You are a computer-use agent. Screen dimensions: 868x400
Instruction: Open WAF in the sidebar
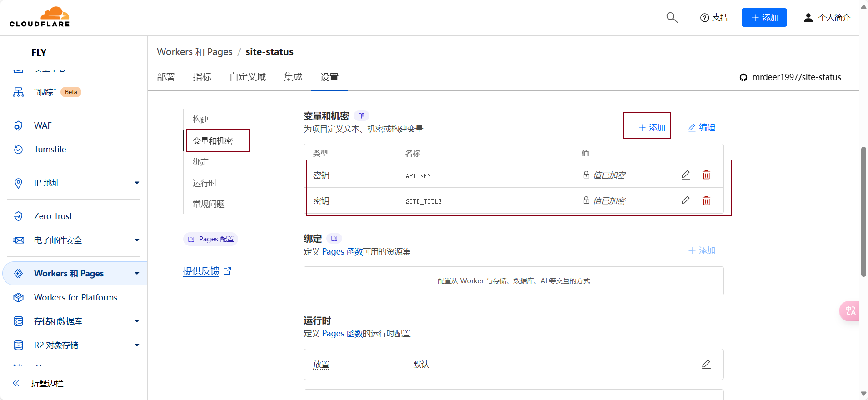click(43, 125)
